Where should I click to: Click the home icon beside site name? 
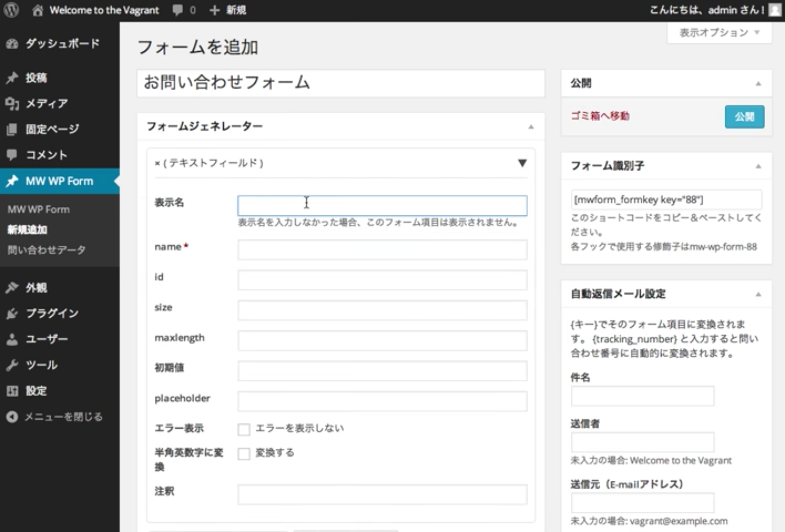[x=37, y=10]
